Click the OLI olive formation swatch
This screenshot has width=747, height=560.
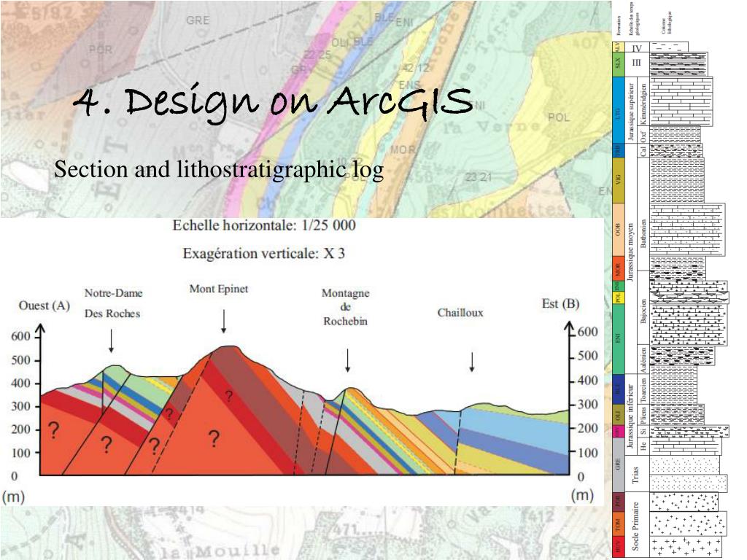(618, 414)
